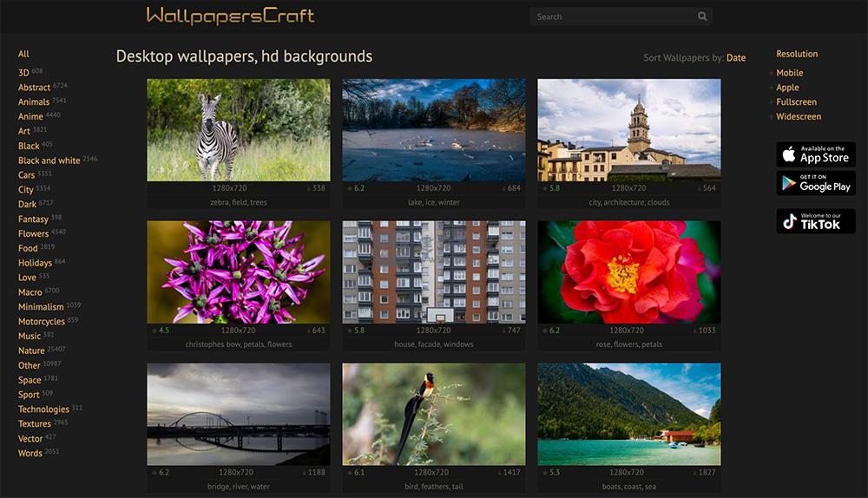This screenshot has width=868, height=498.
Task: Open the Art category
Action: tap(23, 131)
